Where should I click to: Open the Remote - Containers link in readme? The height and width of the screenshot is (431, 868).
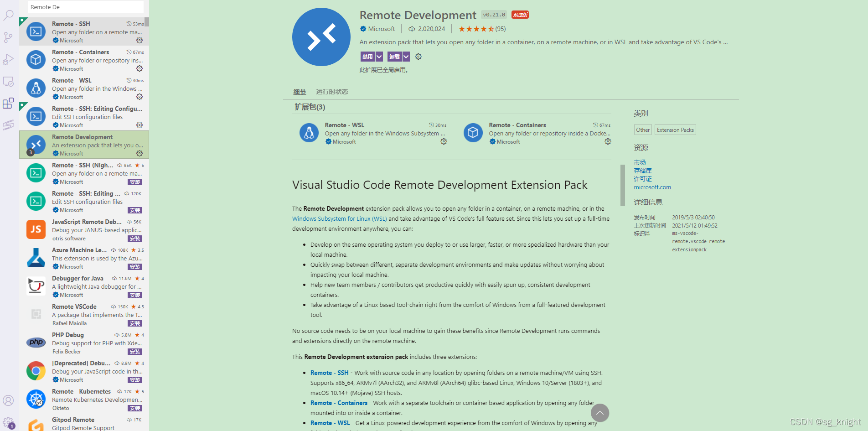point(339,403)
